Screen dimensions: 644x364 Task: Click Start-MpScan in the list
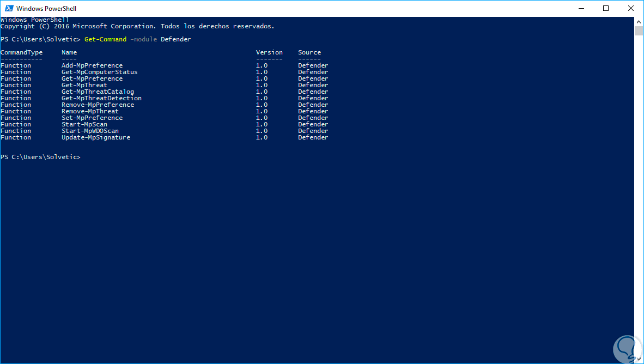tap(84, 124)
